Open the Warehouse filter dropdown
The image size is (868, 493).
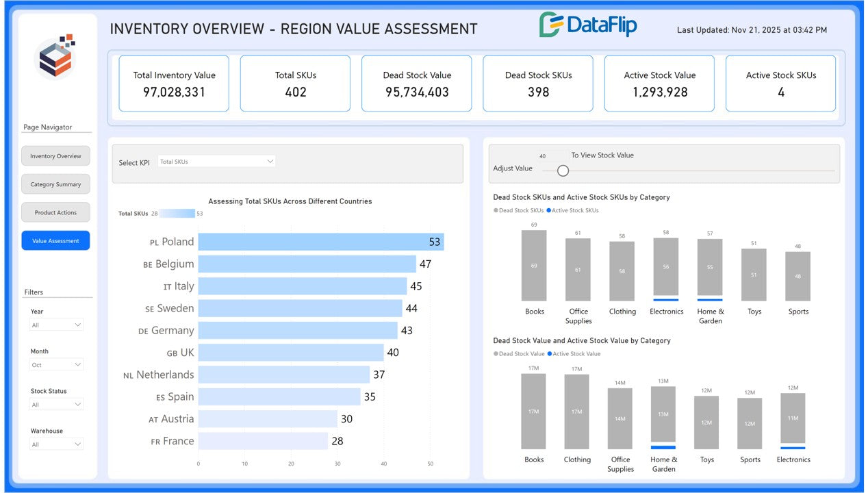56,444
